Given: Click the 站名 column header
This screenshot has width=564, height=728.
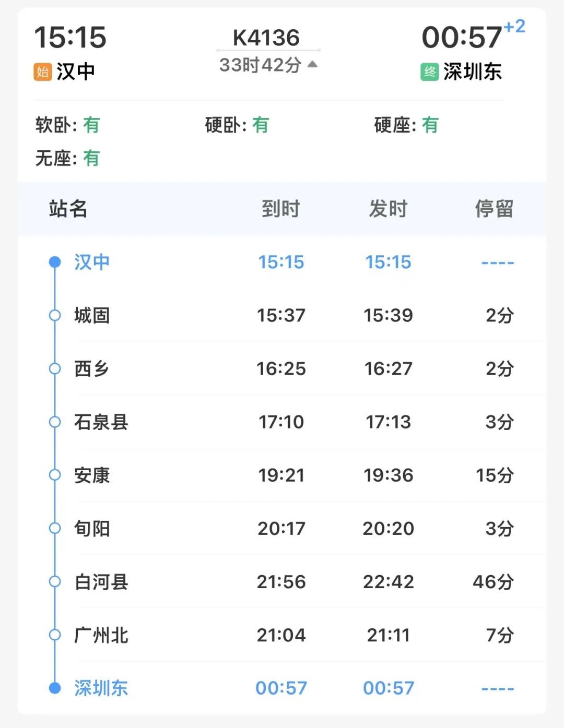Looking at the screenshot, I should pos(68,209).
